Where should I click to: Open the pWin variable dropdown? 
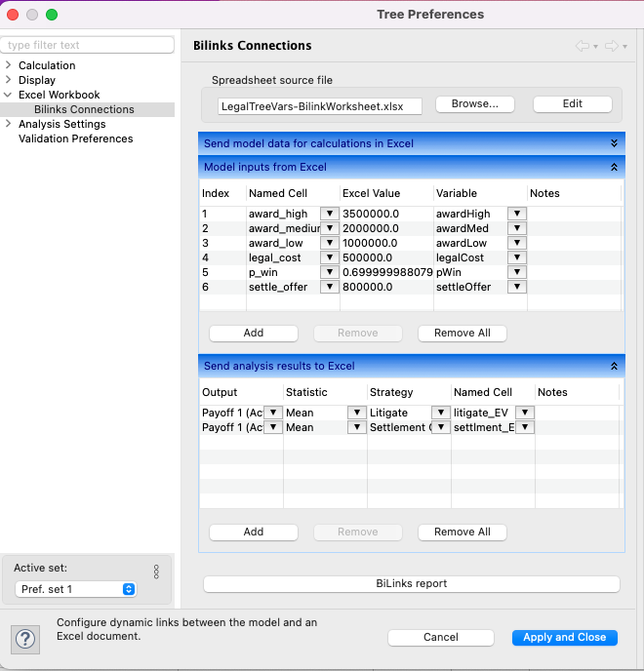click(516, 272)
